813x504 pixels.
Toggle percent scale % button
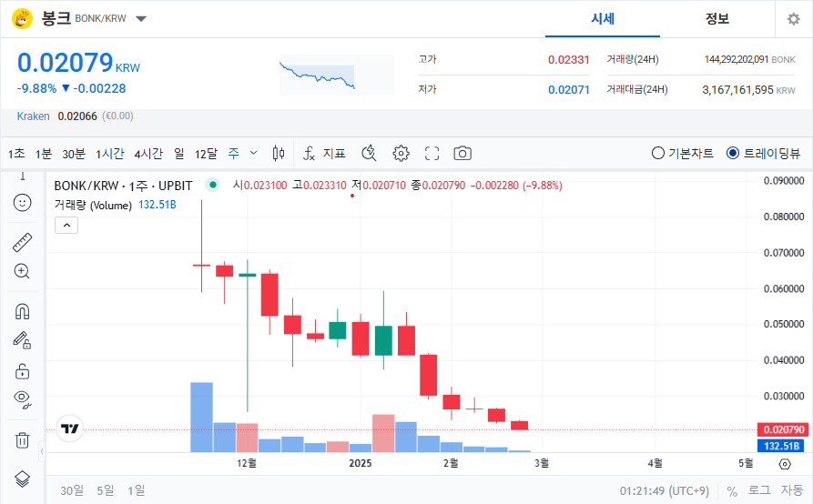[x=732, y=491]
